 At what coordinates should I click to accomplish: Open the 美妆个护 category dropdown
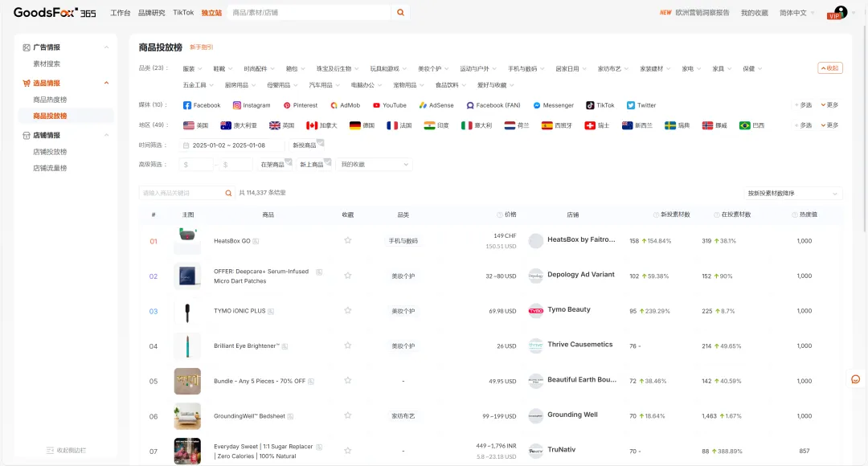click(x=433, y=68)
